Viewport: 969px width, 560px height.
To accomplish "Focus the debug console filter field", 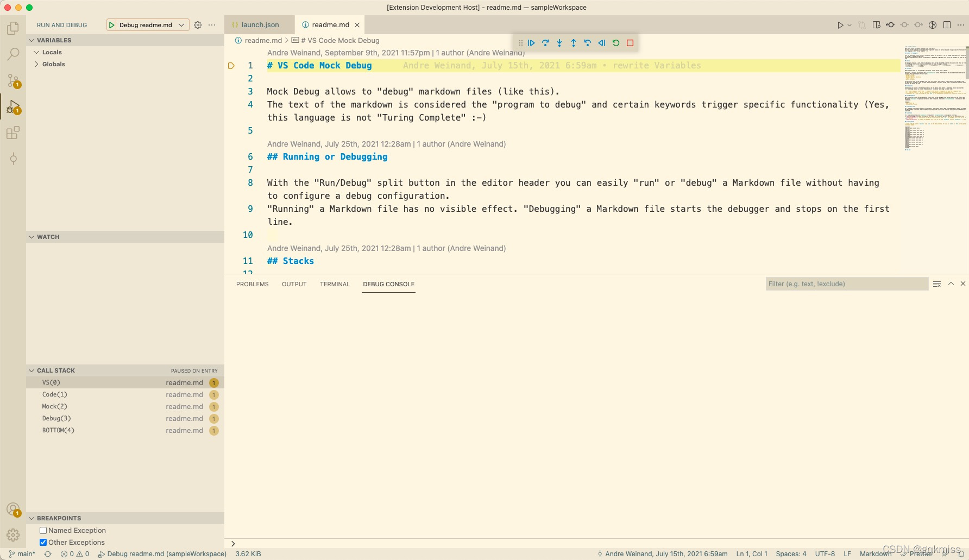I will tap(847, 284).
